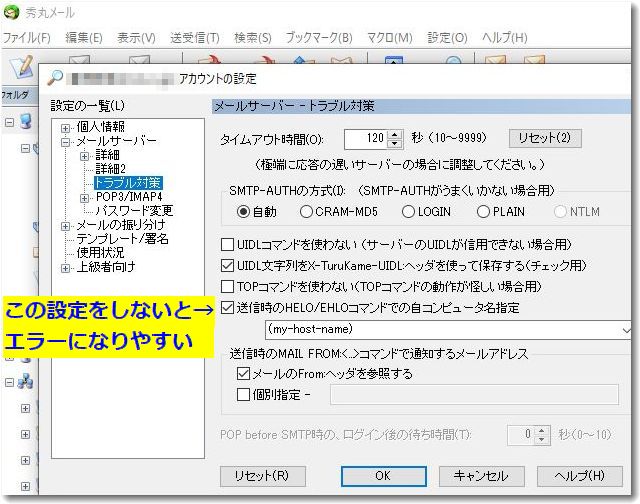Expand the POP3/IMAP4 tree node

(x=84, y=198)
